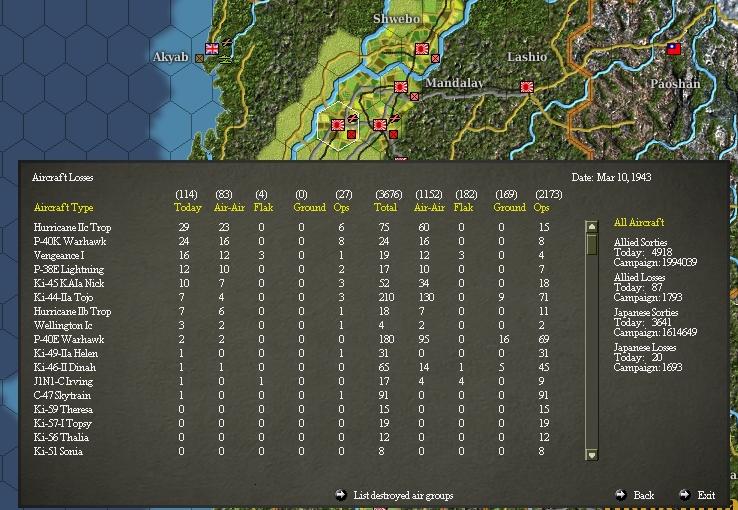This screenshot has width=738, height=510.
Task: Click the Chinese flag base above Paoshan
Action: click(x=674, y=49)
